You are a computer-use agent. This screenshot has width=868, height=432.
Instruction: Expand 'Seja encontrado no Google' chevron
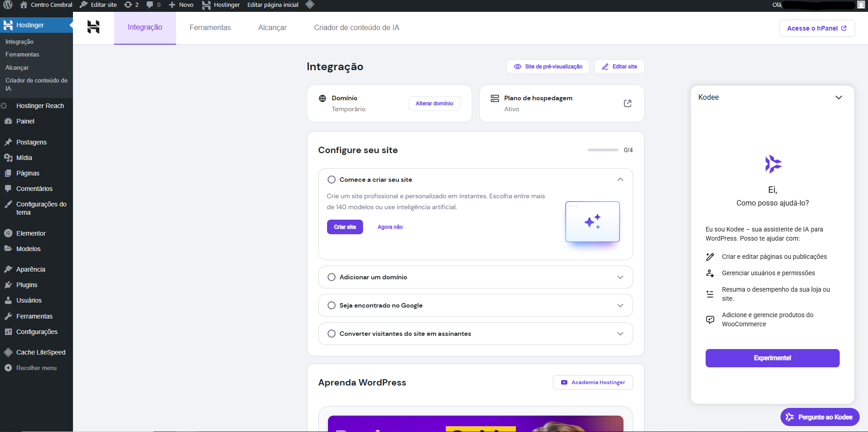620,305
